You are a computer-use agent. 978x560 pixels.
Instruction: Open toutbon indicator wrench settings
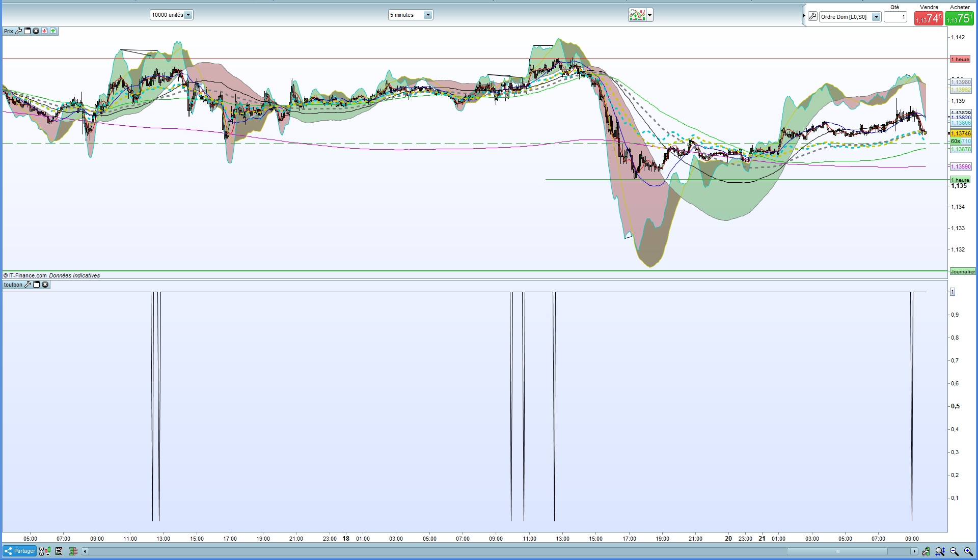tap(28, 285)
